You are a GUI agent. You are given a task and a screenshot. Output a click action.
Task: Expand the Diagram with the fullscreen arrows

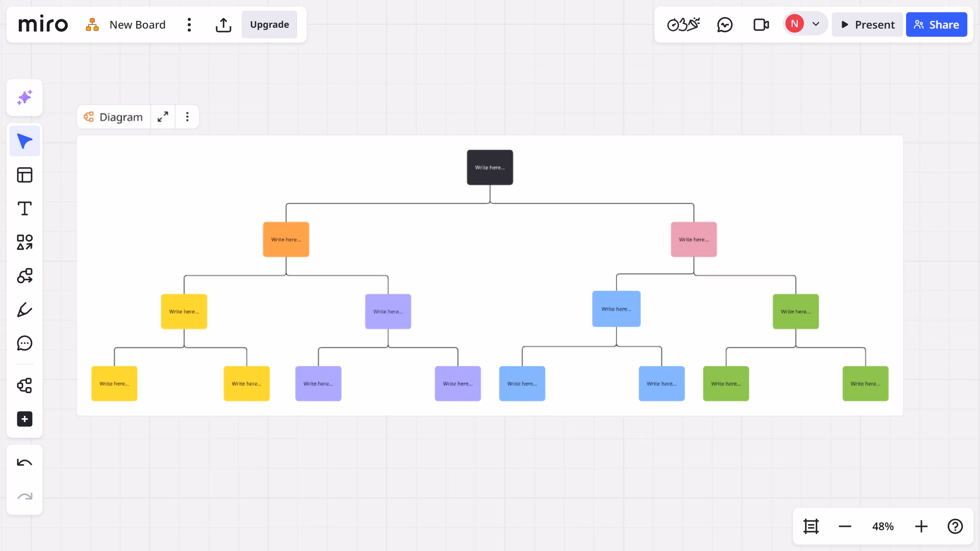(163, 117)
